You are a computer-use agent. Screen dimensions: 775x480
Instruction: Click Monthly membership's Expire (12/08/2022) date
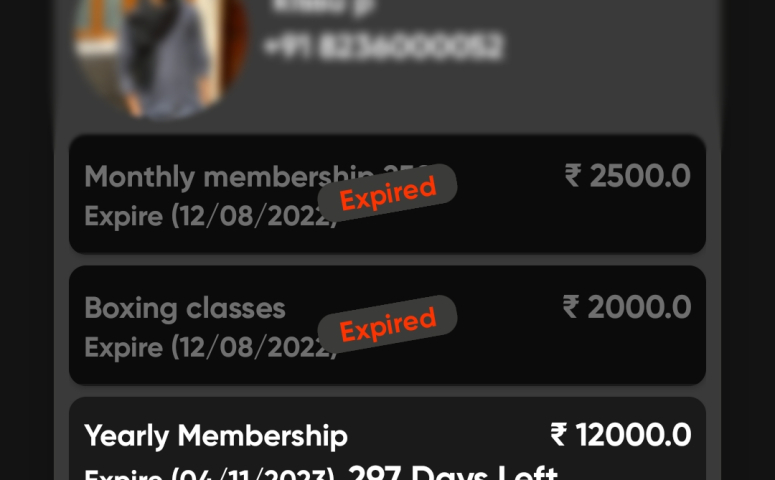tap(211, 217)
